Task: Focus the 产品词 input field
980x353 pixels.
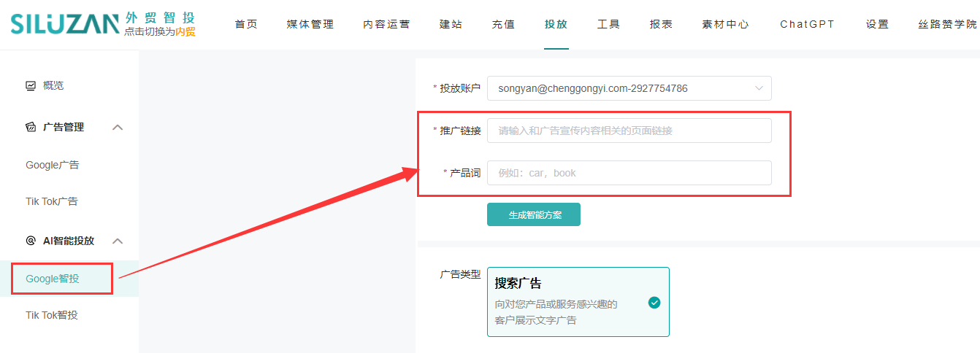Action: click(629, 173)
